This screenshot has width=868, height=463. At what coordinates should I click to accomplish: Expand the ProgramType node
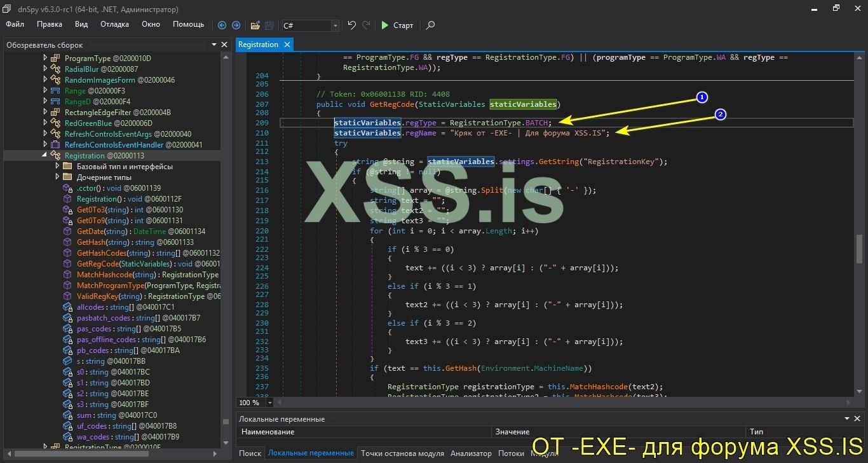[45, 59]
